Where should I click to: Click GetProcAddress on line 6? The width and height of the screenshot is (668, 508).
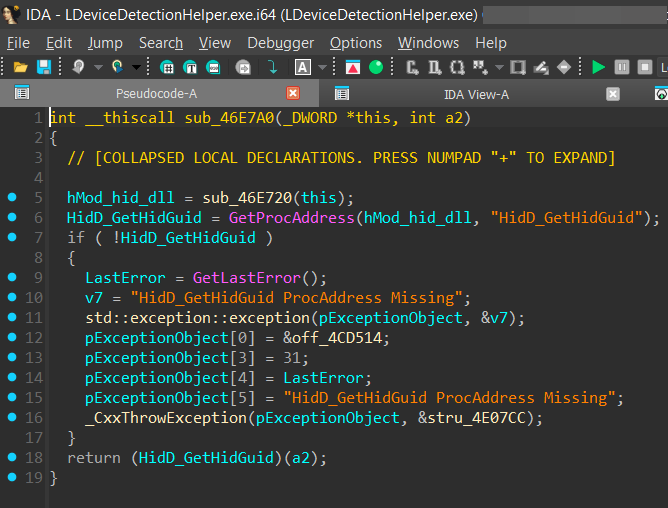pos(291,218)
